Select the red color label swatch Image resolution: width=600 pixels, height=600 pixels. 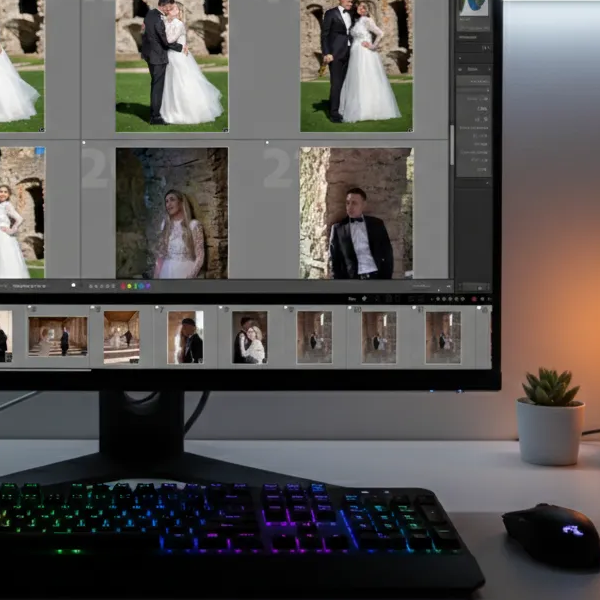coord(123,285)
